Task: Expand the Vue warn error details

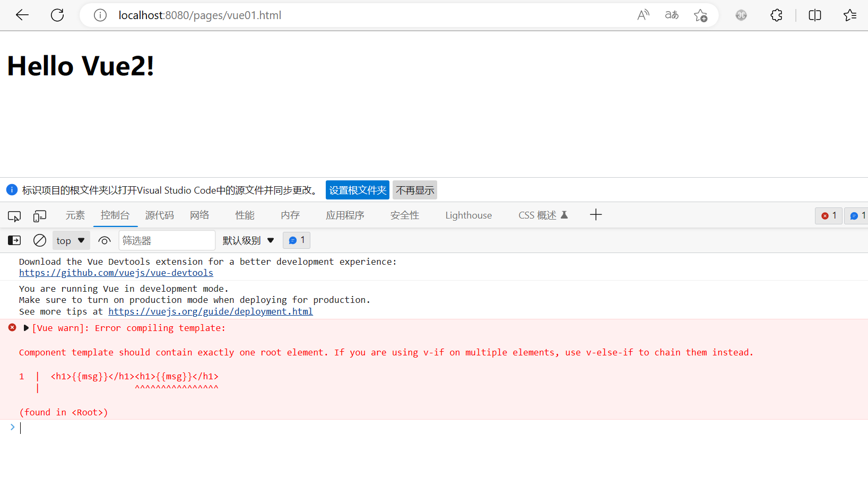Action: point(25,327)
